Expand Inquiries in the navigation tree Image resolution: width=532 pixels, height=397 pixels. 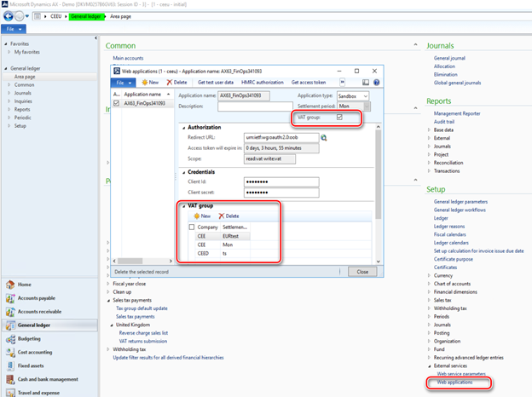[9, 101]
